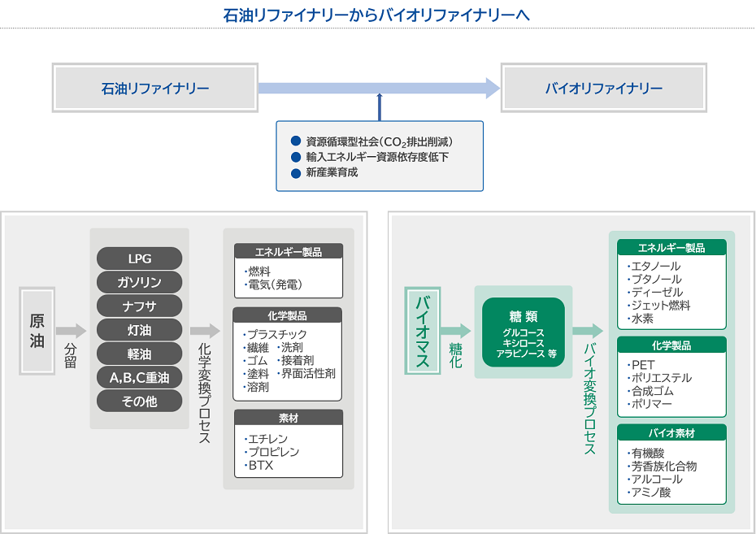Click the 芳香族化合物 item
756x534 pixels.
(x=662, y=466)
